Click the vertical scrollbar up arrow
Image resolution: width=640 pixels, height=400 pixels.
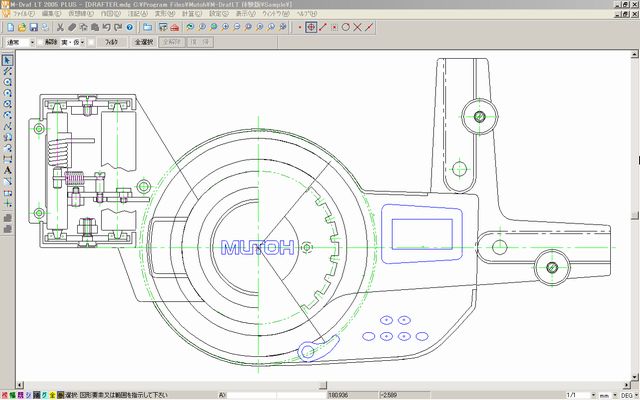coord(635,54)
